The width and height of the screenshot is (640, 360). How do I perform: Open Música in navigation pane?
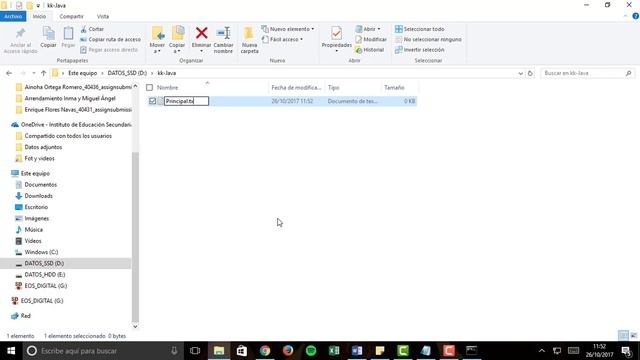(33, 229)
